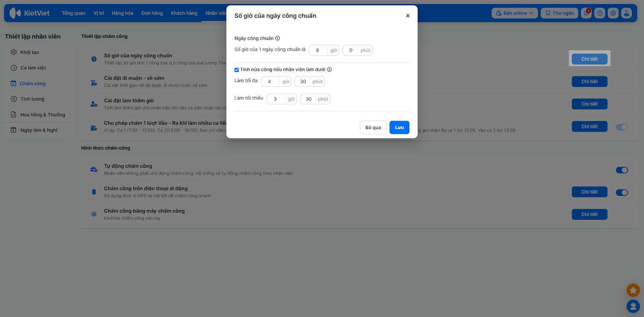Click the Bỏ qua button

click(373, 128)
